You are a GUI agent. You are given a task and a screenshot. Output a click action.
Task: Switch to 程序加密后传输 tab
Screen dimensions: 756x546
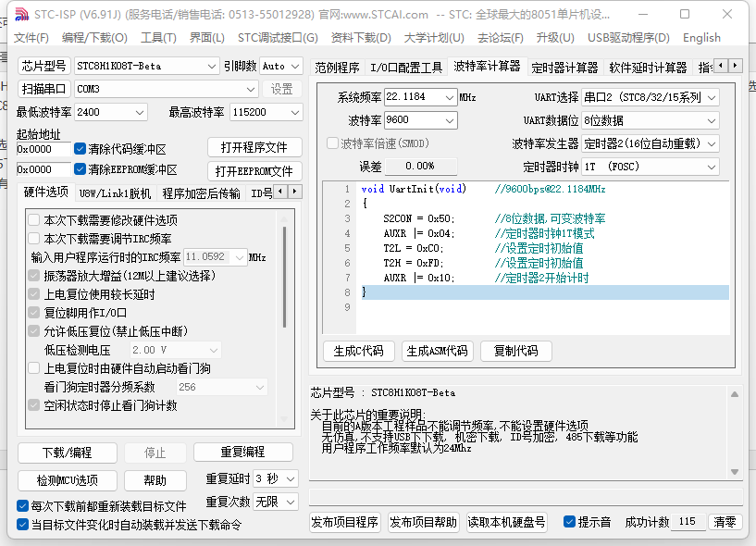point(201,193)
